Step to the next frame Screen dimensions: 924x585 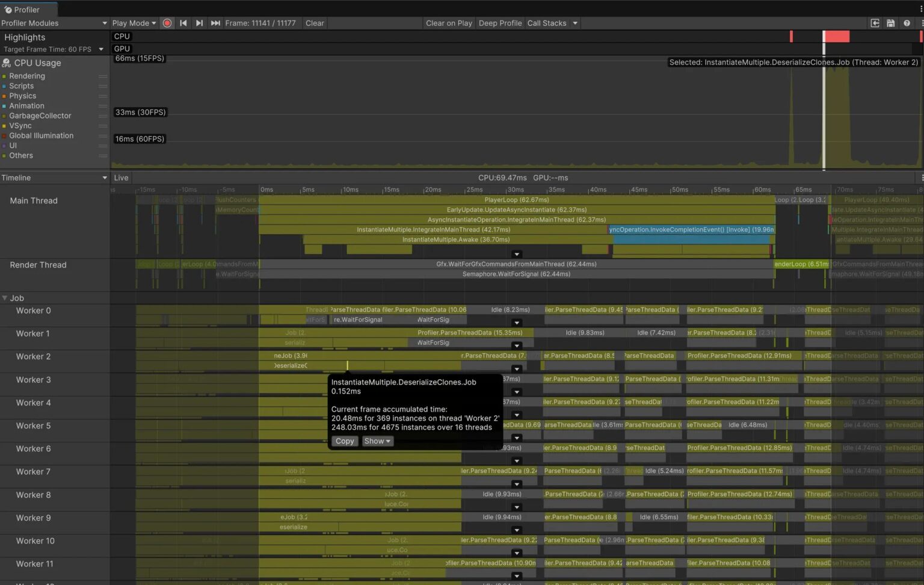pyautogui.click(x=199, y=23)
